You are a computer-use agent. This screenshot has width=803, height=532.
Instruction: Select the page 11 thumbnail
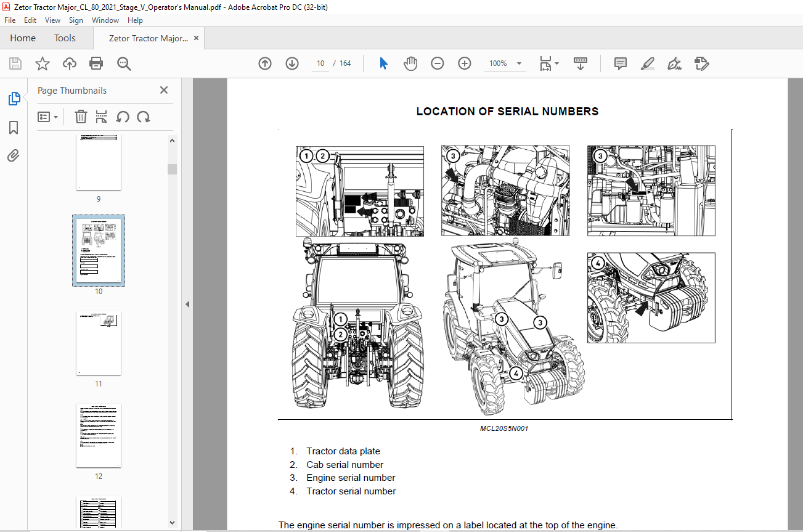click(x=99, y=343)
